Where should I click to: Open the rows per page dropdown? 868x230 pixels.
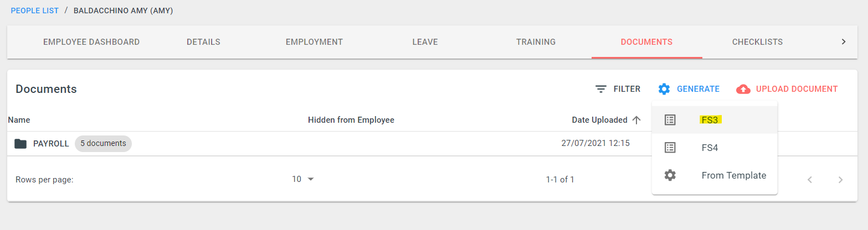click(303, 179)
